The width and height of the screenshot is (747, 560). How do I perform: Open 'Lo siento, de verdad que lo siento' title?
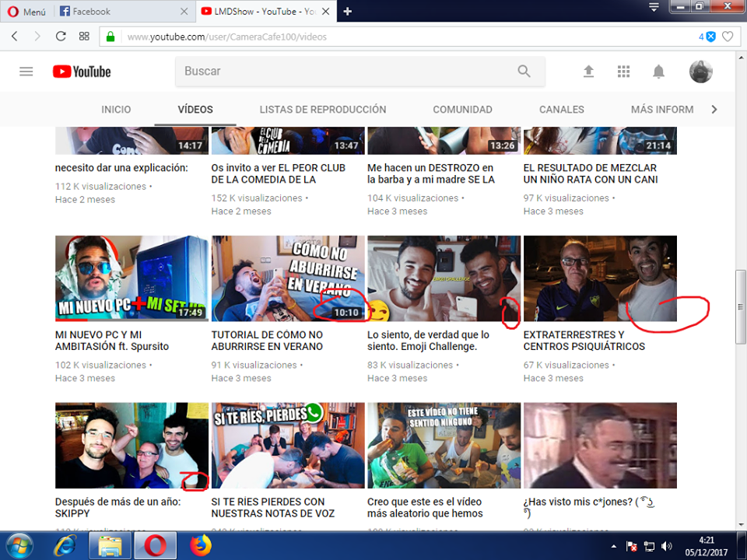tap(428, 341)
